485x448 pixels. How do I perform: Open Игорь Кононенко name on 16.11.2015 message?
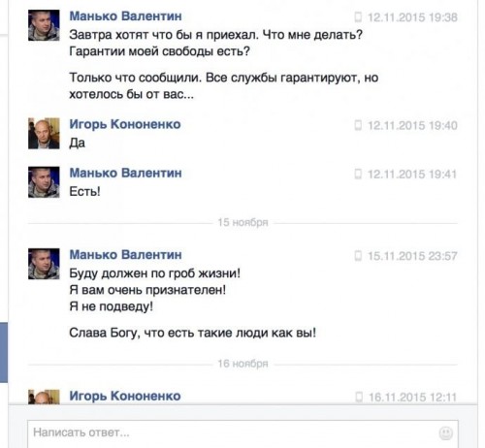pos(125,396)
